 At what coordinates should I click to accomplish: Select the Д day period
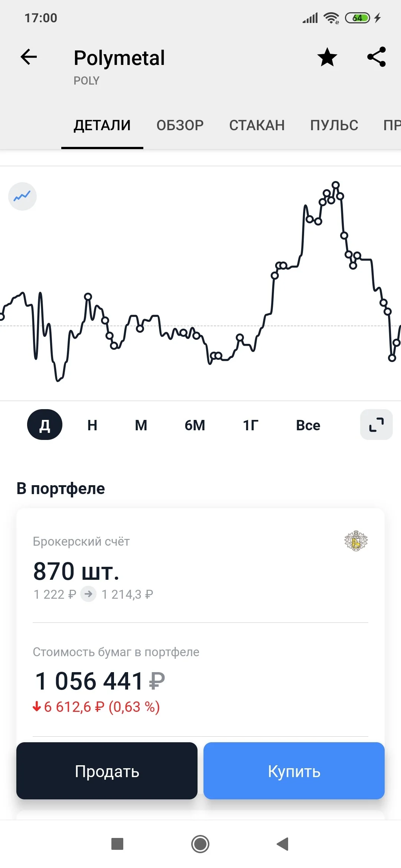[x=45, y=425]
